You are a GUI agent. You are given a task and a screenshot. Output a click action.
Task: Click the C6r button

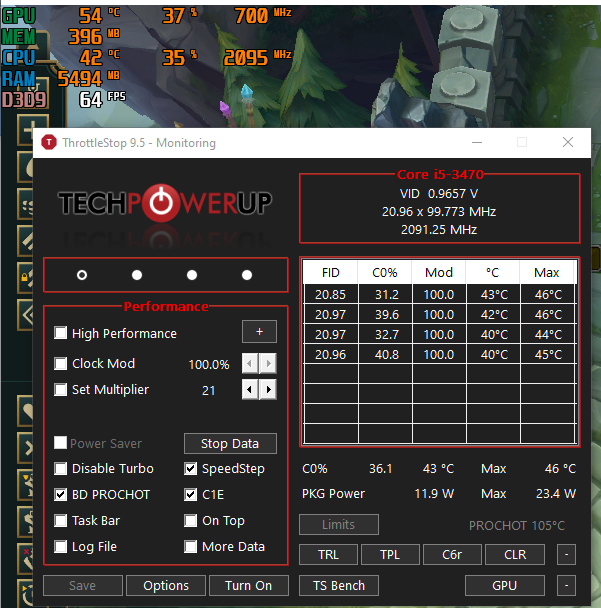(452, 554)
